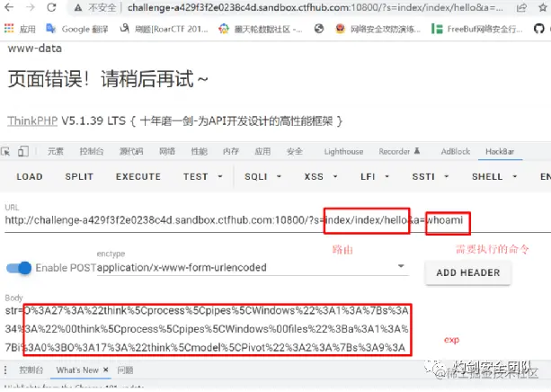Click the LOAD button in HackBar
This screenshot has width=551, height=392.
(x=30, y=176)
